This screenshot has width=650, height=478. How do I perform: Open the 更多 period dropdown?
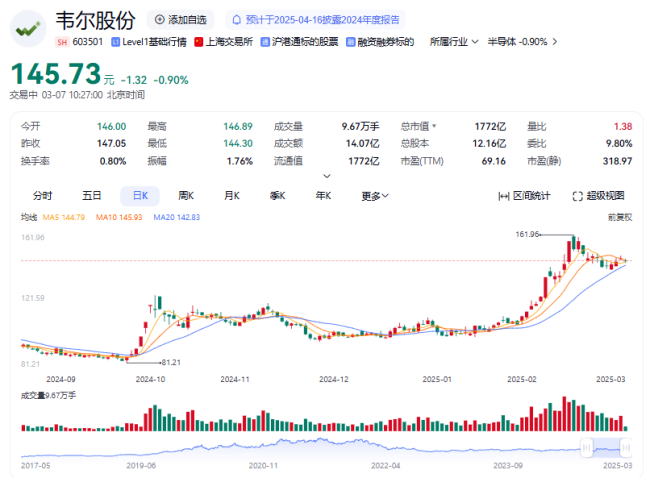pos(375,196)
